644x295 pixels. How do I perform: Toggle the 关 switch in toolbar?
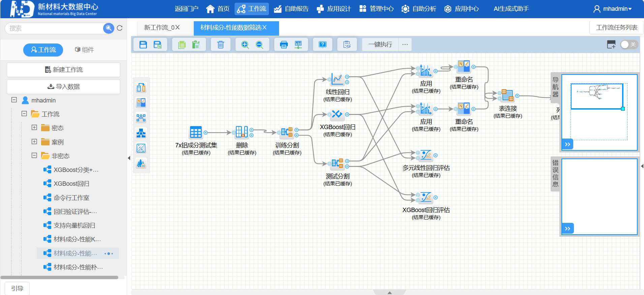[628, 45]
